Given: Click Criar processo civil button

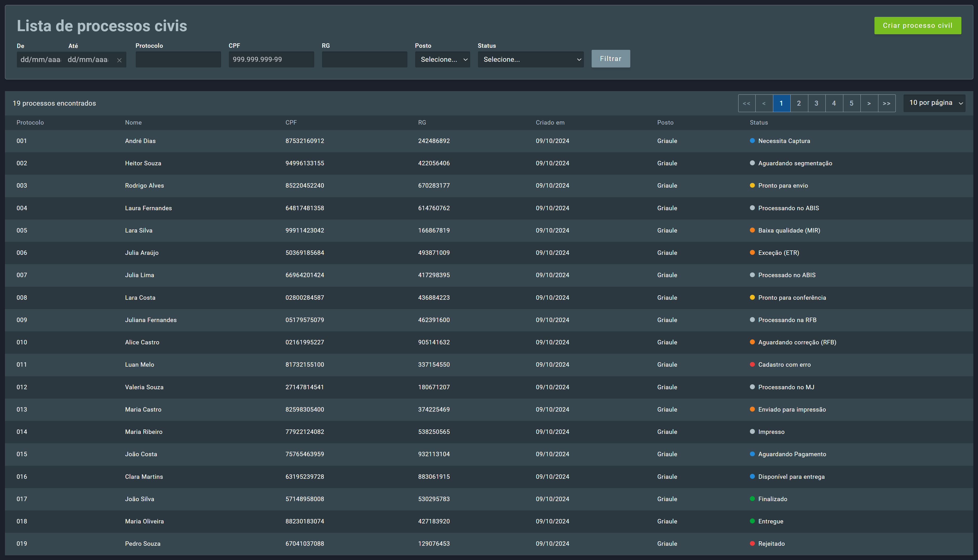Looking at the screenshot, I should (917, 26).
